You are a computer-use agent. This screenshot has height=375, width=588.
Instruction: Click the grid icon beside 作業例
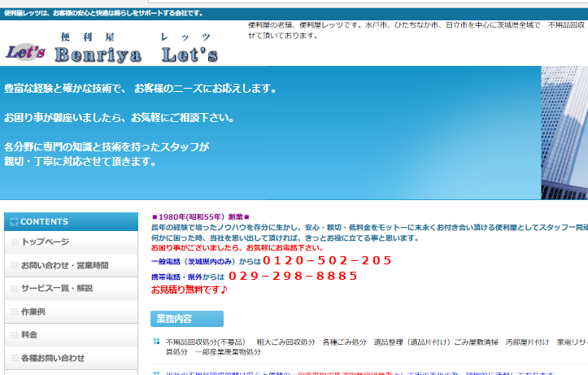tap(14, 312)
